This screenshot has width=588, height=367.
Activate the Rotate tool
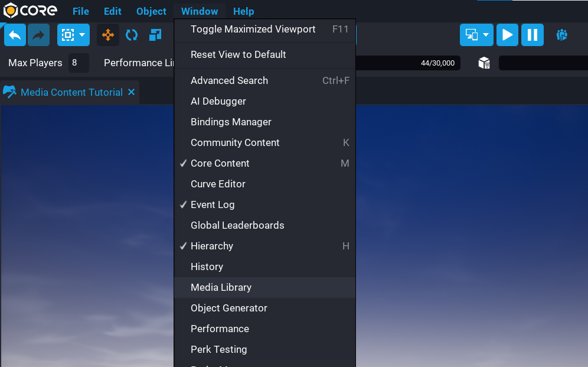(131, 35)
